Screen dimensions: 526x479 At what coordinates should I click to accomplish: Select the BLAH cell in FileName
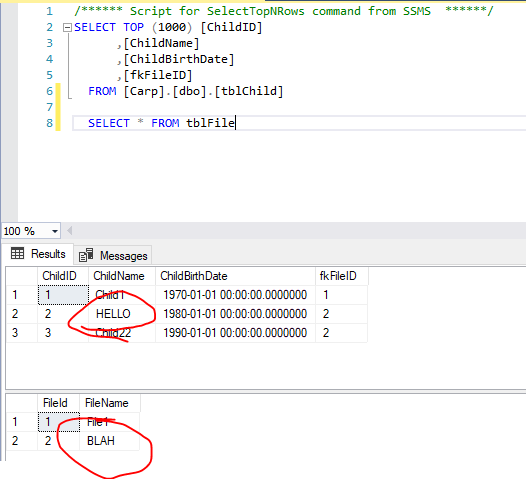click(110, 441)
